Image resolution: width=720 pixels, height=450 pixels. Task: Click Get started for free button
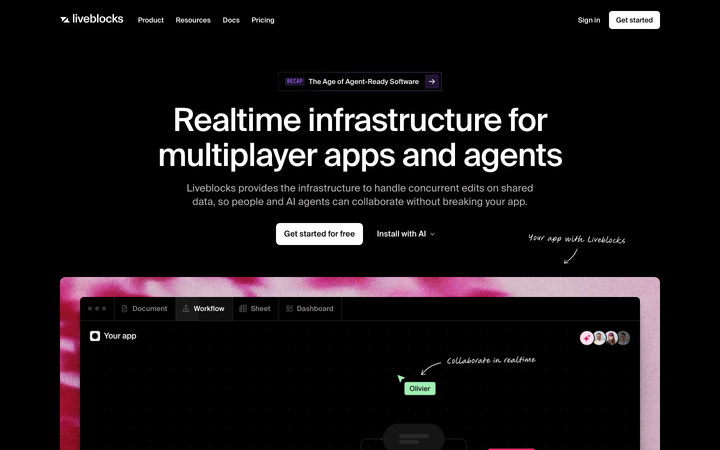319,234
